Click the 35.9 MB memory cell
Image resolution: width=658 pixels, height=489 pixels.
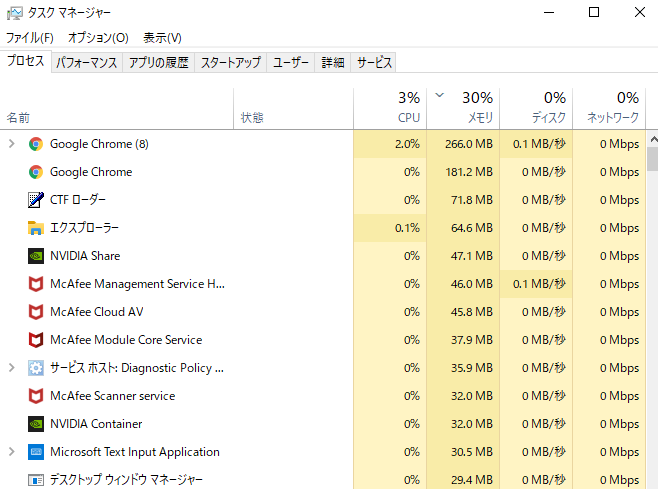tap(463, 368)
